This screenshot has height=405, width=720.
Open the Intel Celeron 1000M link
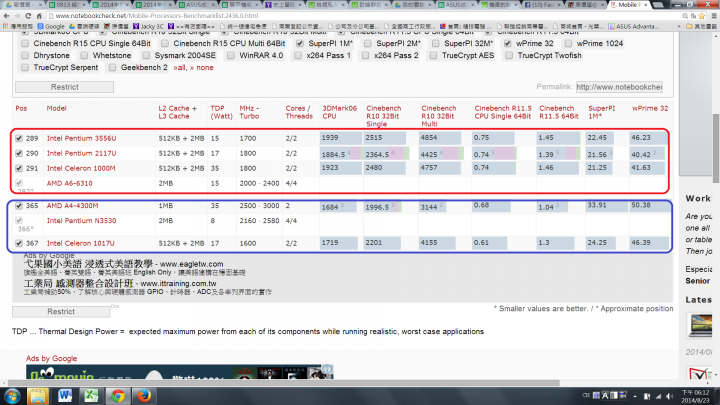[81, 169]
